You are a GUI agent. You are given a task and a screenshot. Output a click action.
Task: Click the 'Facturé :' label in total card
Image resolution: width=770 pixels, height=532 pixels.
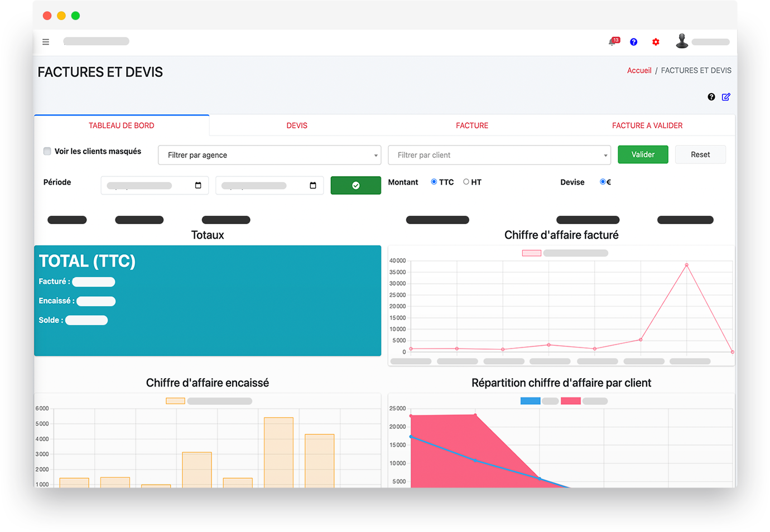coord(54,282)
